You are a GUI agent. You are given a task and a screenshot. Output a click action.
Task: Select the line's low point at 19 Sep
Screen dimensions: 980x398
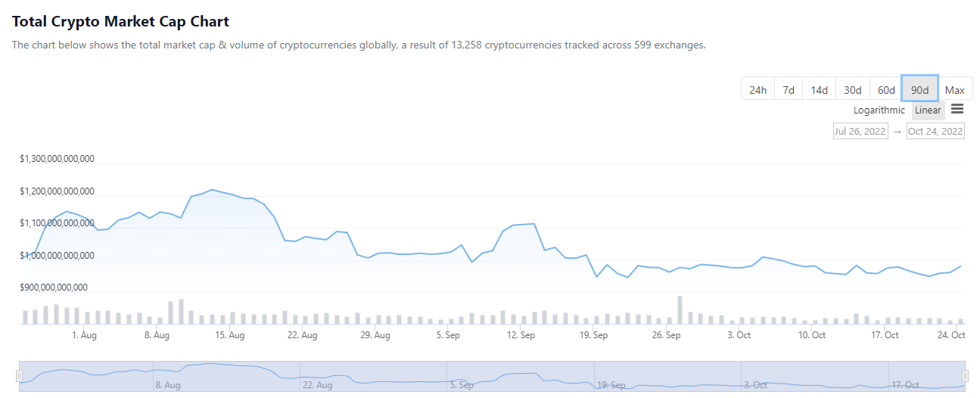(596, 277)
